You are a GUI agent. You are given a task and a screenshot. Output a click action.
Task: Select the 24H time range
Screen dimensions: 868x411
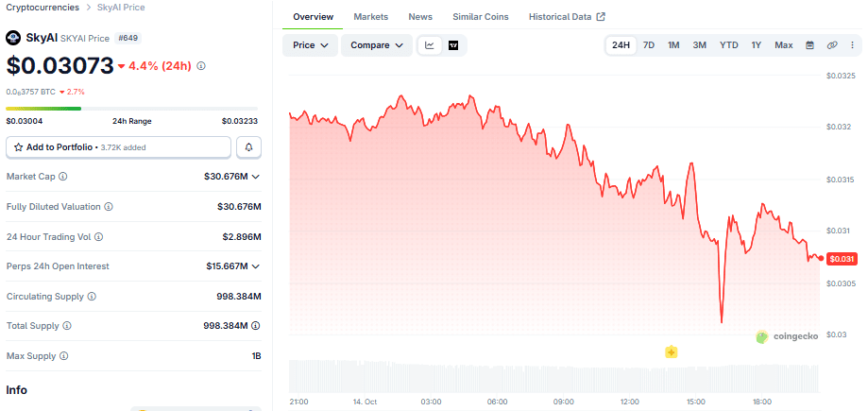[621, 45]
